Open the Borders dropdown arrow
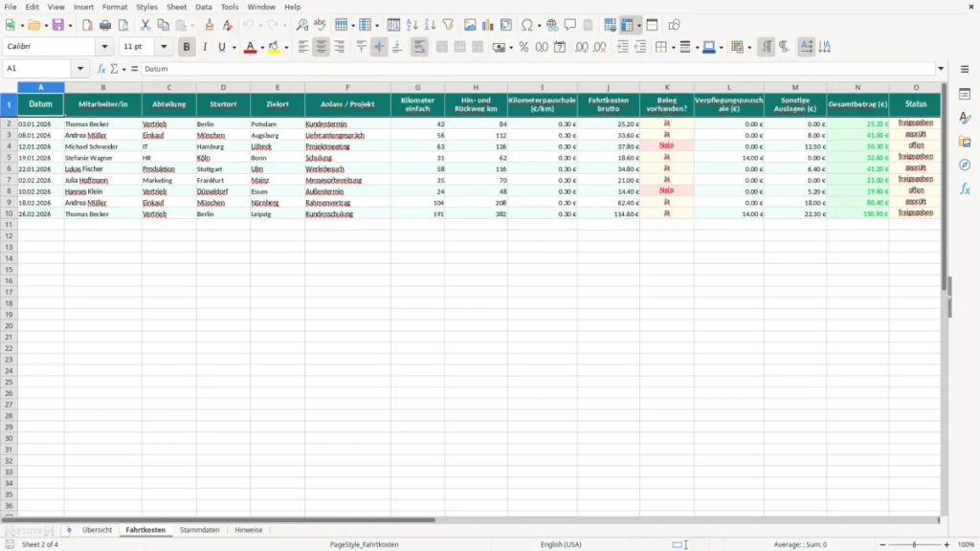 pos(673,48)
